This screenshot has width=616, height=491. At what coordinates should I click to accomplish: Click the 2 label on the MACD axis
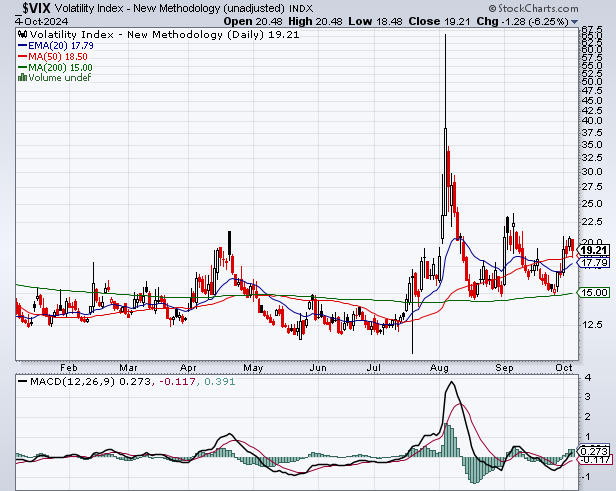588,416
